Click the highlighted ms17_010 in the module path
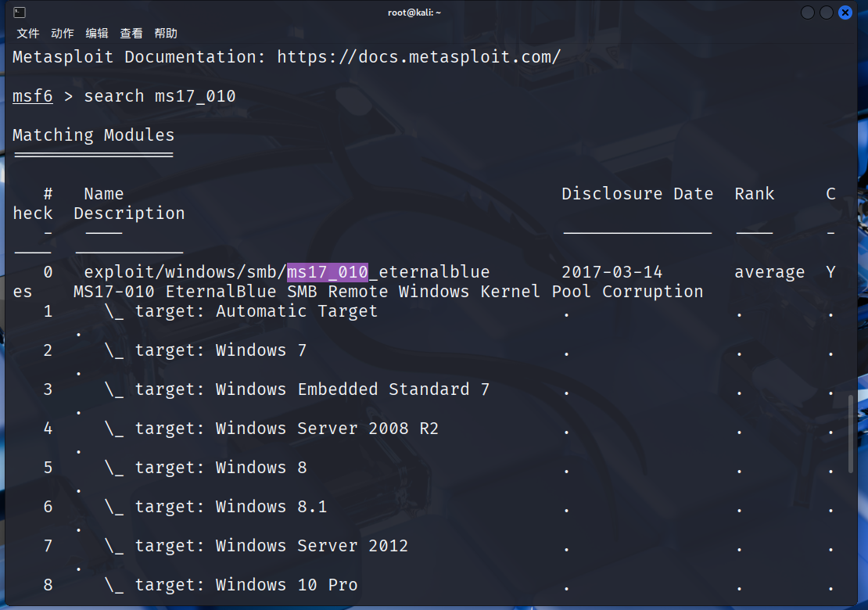Image resolution: width=868 pixels, height=610 pixels. [x=327, y=272]
